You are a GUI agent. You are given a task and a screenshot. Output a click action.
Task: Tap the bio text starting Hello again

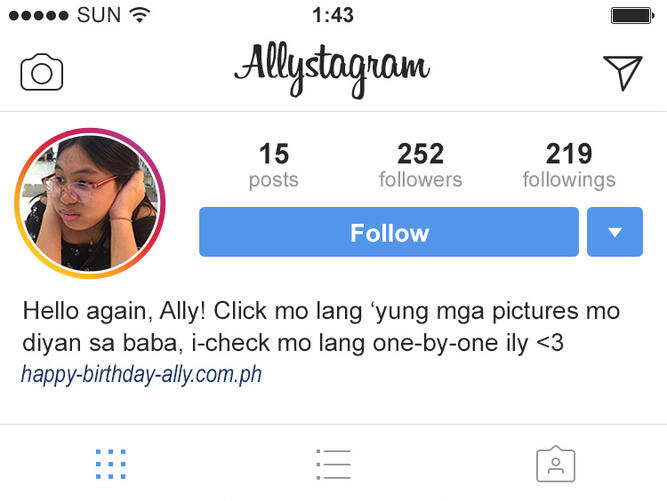(321, 326)
